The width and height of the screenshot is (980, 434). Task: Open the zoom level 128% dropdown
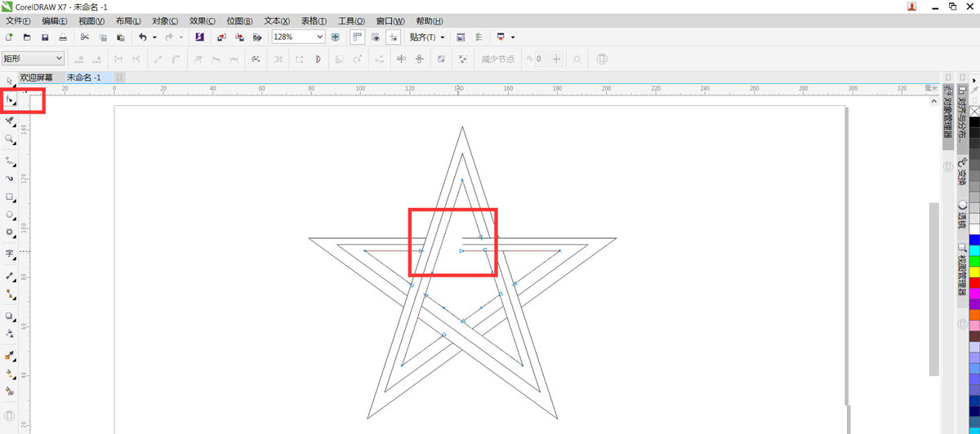320,38
